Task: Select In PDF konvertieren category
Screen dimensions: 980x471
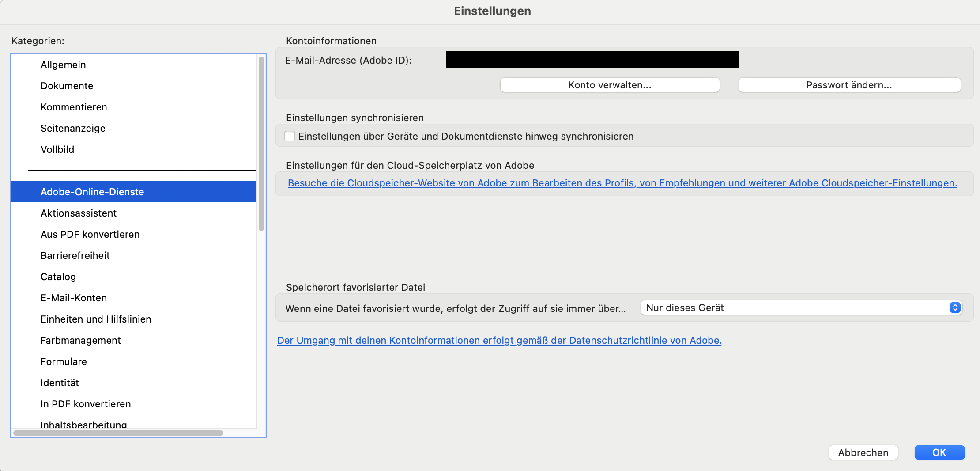Action: [x=133, y=404]
